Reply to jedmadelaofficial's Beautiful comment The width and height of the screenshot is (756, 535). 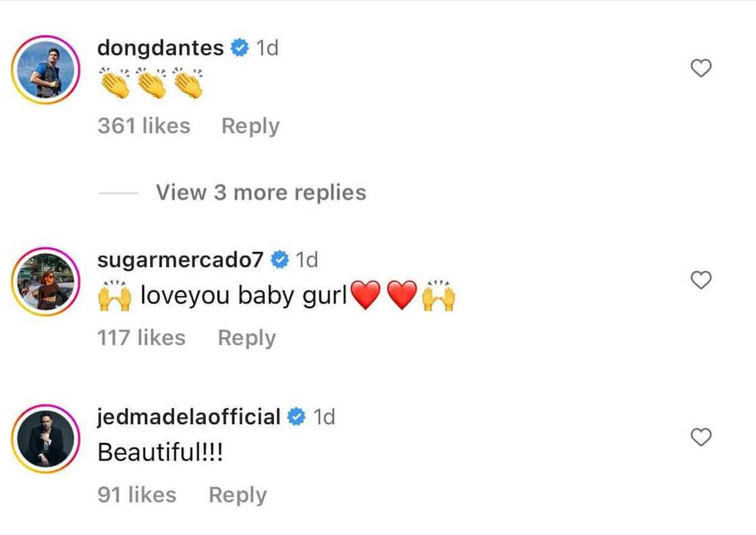[x=238, y=495]
